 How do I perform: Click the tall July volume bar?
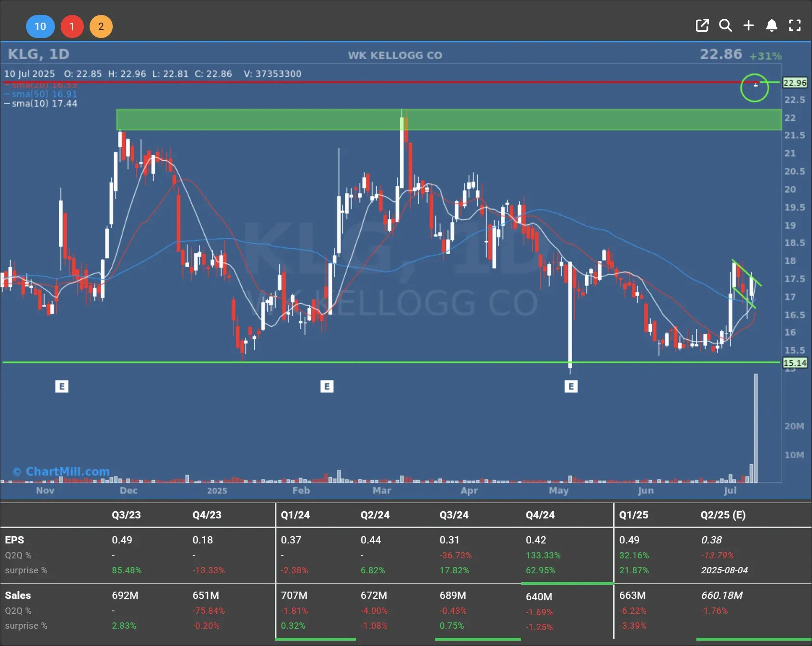click(x=756, y=428)
